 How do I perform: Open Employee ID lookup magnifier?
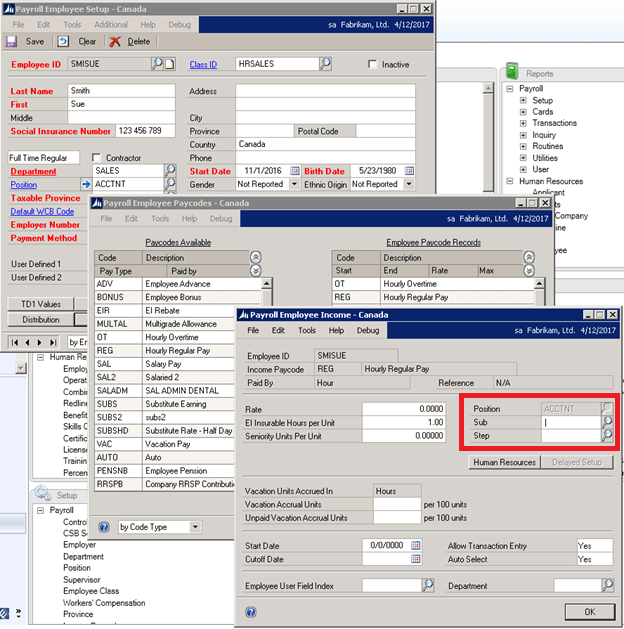157,64
